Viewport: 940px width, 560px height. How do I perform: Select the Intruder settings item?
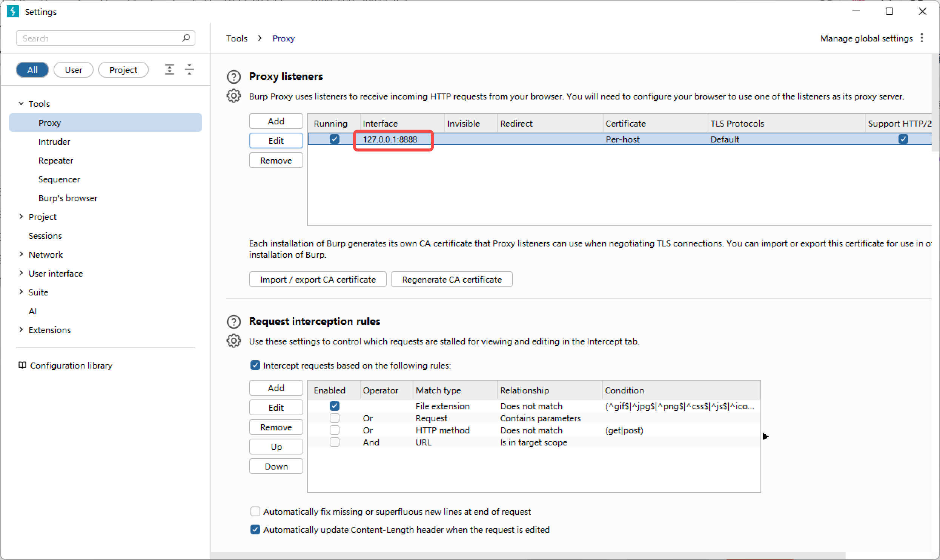[54, 142]
